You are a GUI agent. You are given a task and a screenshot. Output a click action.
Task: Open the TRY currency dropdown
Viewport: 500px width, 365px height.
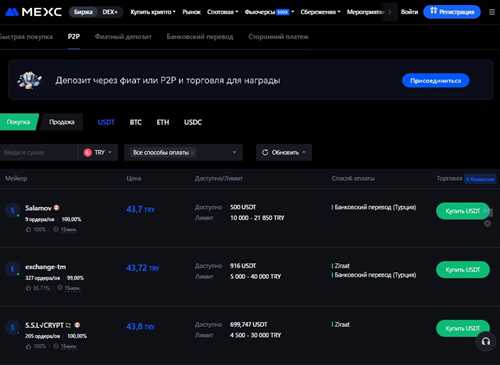click(x=98, y=153)
